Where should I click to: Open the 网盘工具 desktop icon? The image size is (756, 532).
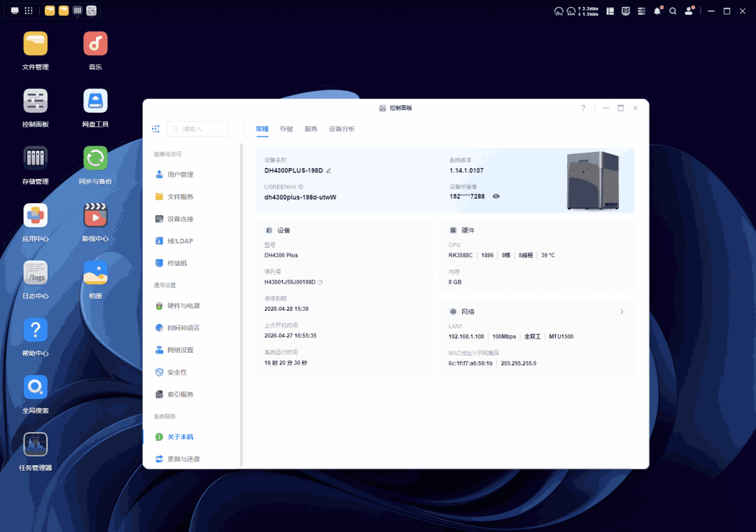(x=95, y=101)
